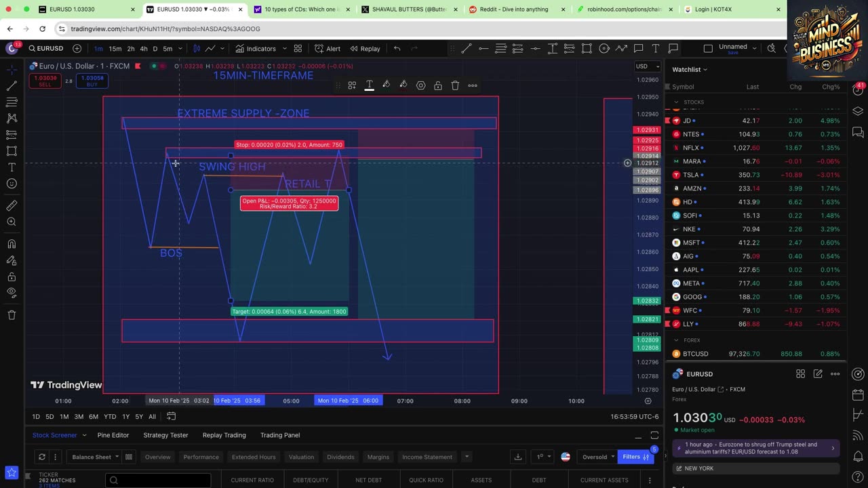Select the Zoom In tool
The image size is (868, 488).
[12, 222]
